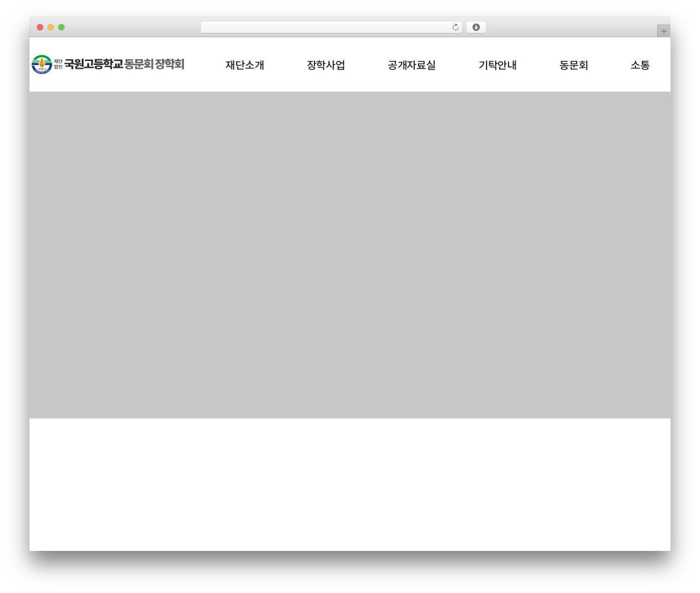Open the 장학사업 menu
700x593 pixels.
(x=326, y=65)
